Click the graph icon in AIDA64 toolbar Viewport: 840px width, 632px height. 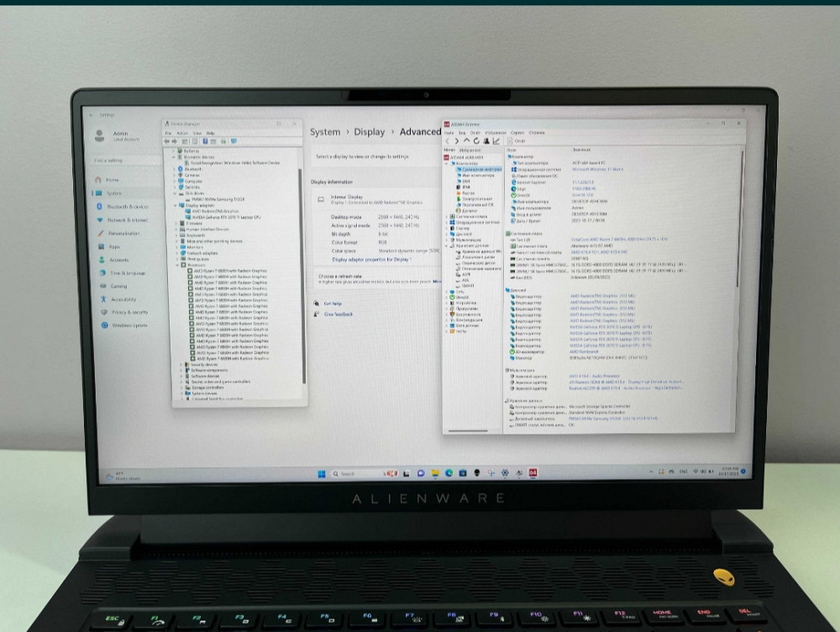pyautogui.click(x=497, y=140)
